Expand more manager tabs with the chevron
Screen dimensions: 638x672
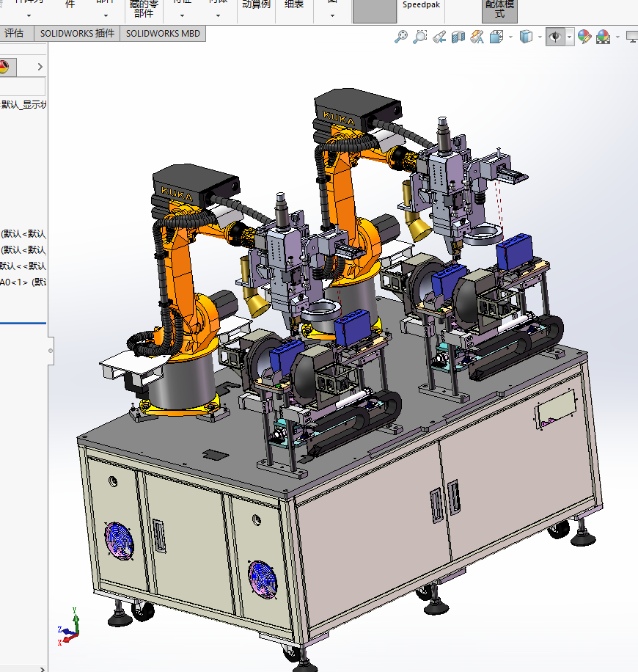[40, 67]
